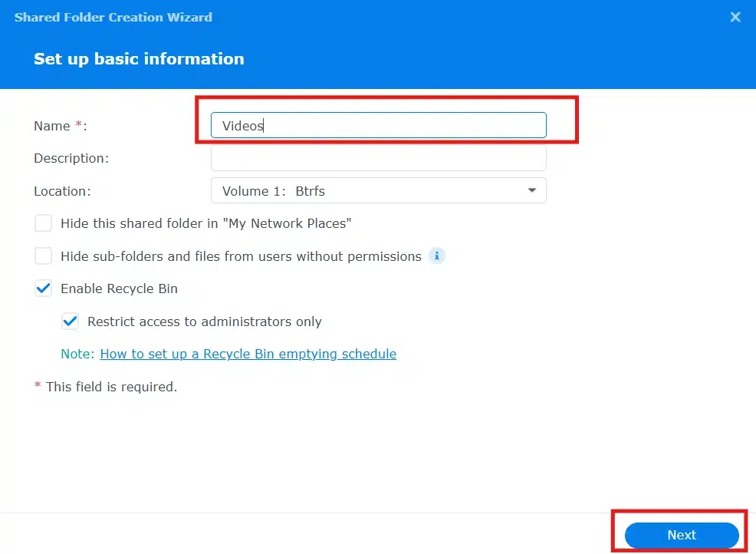This screenshot has height=554, width=756.
Task: Enable hiding sub-folders from users without permissions
Action: (43, 256)
